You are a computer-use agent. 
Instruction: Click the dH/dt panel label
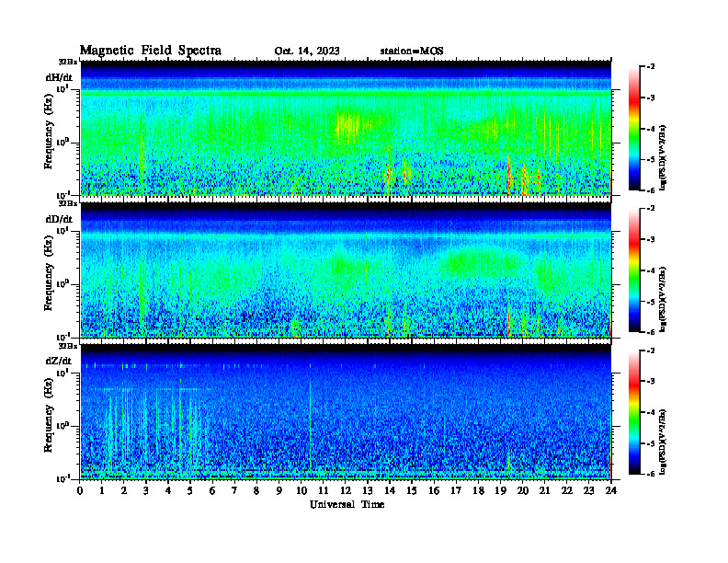(x=59, y=77)
